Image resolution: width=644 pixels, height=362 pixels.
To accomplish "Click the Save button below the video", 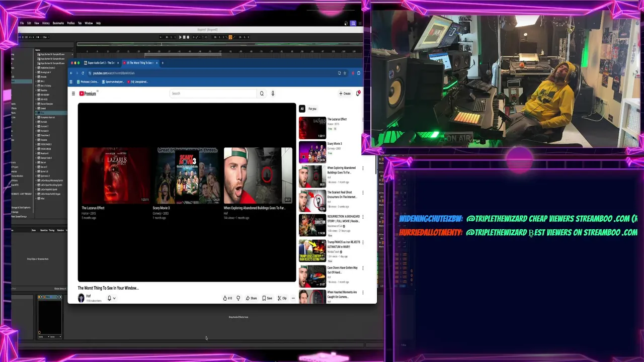I will pos(267,298).
